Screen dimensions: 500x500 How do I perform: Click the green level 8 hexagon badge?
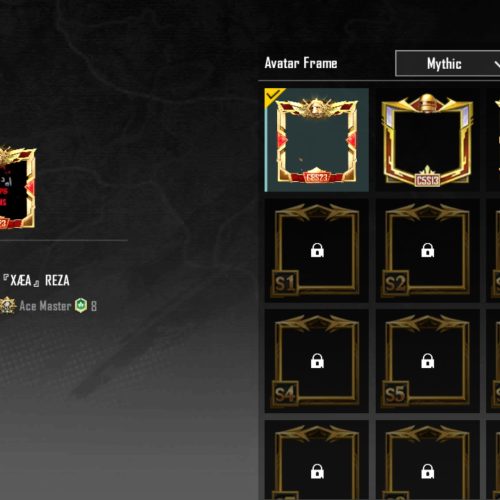point(81,305)
